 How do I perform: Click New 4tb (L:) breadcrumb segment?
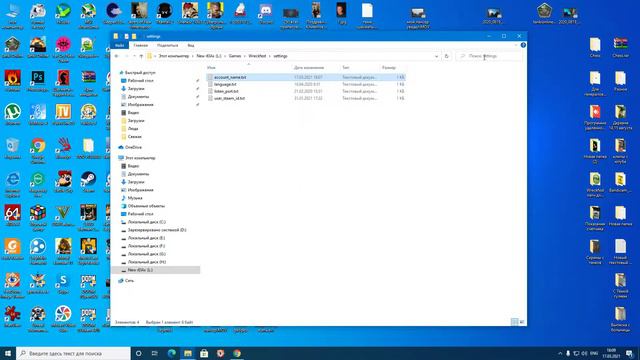209,56
